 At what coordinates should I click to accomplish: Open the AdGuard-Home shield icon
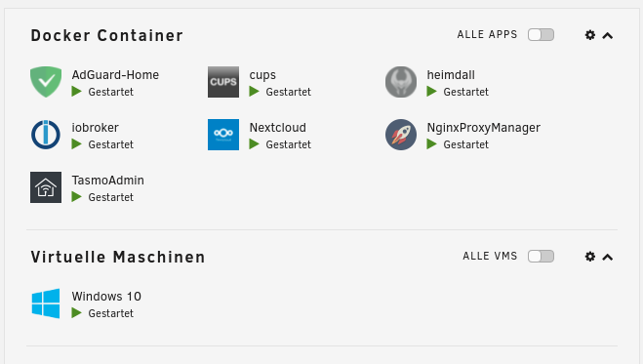point(46,82)
